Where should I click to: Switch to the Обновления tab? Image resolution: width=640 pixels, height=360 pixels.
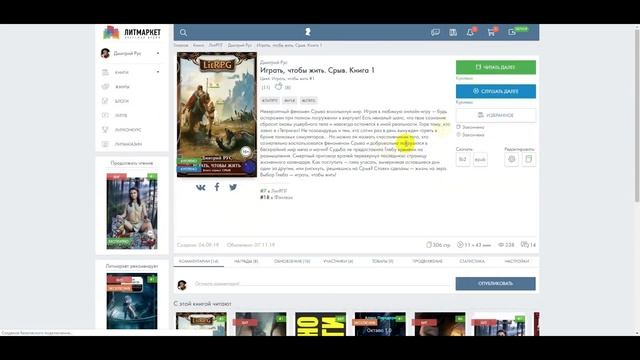(292, 261)
